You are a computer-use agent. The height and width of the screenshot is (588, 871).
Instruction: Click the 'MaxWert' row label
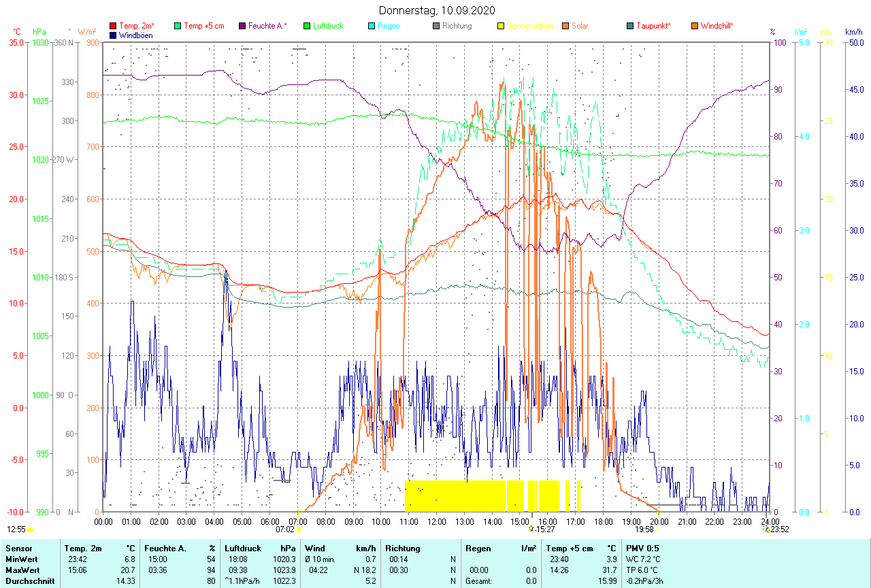(x=22, y=570)
